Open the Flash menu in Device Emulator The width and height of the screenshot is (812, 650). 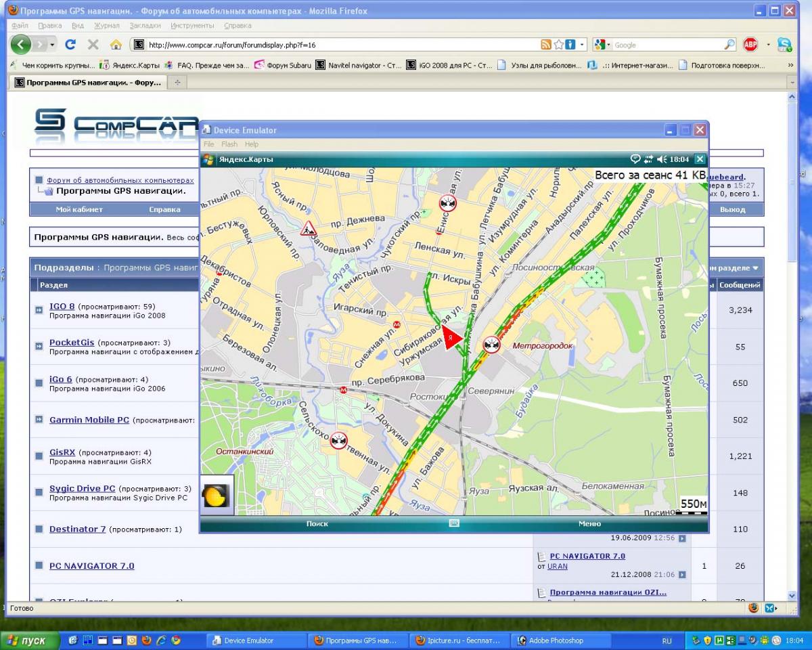(229, 144)
